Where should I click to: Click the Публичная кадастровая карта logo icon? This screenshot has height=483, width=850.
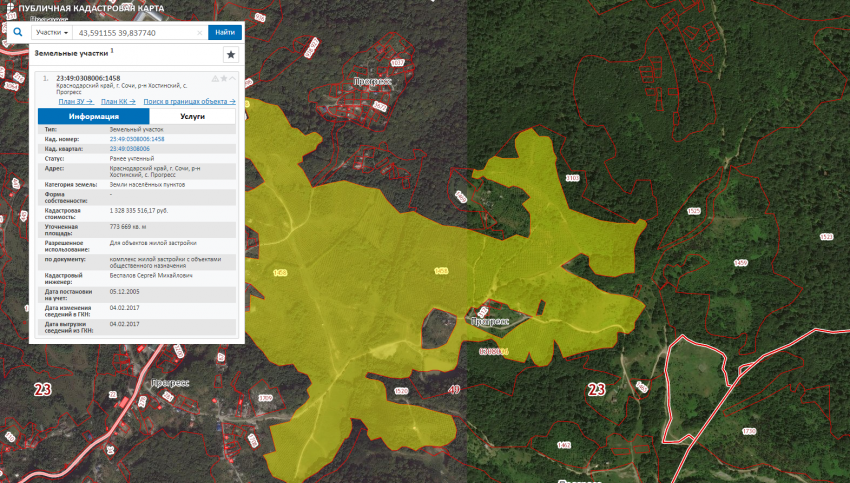pos(10,8)
